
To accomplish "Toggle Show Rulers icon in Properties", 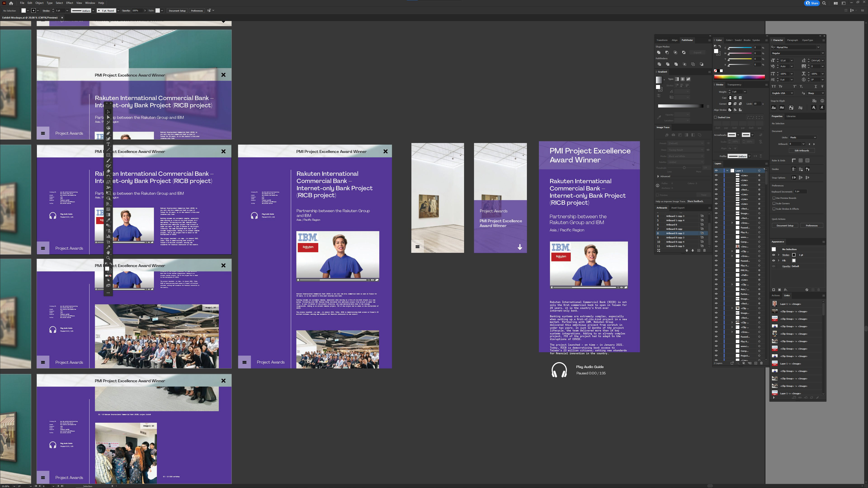I will tap(794, 160).
